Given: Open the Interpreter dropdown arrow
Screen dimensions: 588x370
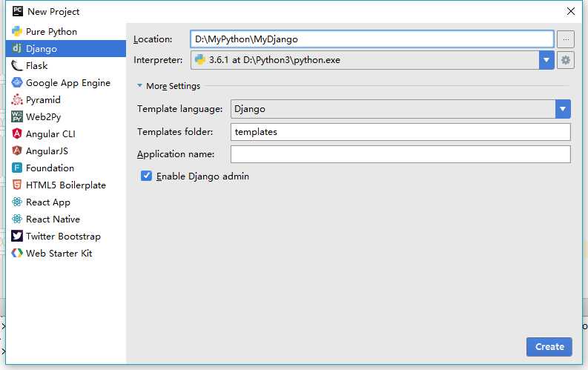Looking at the screenshot, I should (x=546, y=60).
